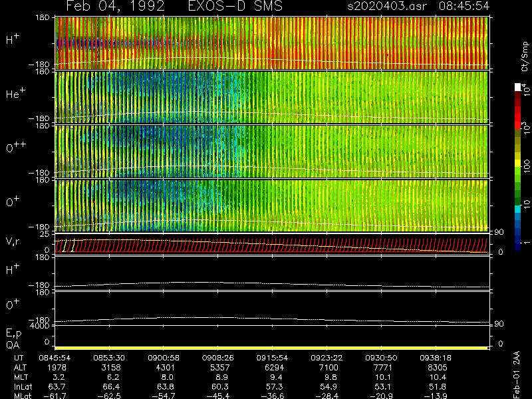
Task: Click the red V,r velocity trace panel
Action: (x=271, y=245)
